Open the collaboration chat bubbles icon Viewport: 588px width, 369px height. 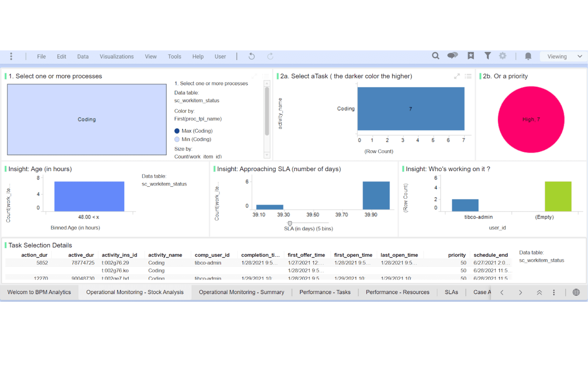453,56
